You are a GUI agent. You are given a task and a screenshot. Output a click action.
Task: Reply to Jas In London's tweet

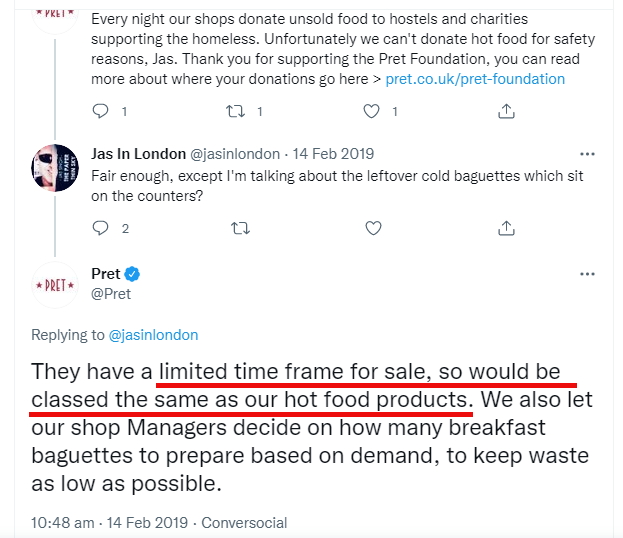[x=100, y=228]
